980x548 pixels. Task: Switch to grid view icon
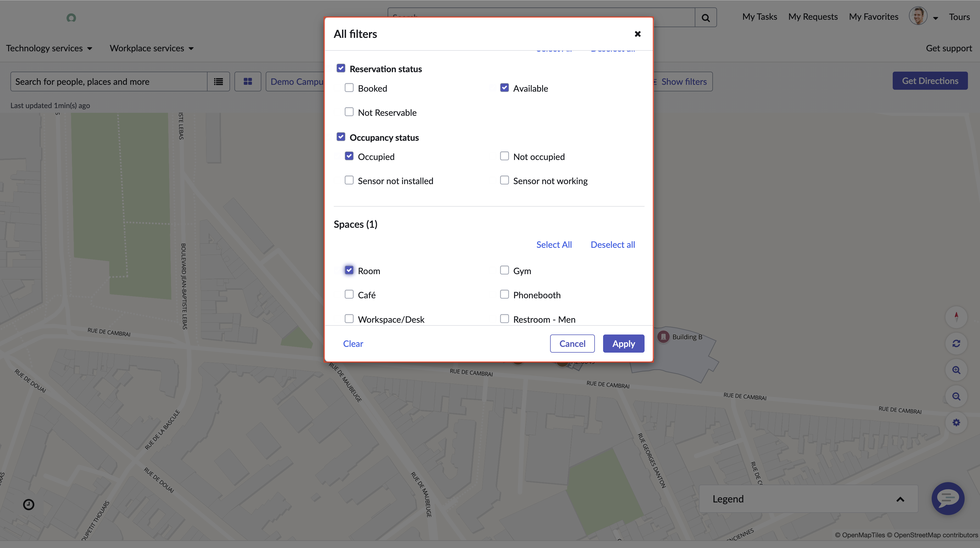pos(248,82)
